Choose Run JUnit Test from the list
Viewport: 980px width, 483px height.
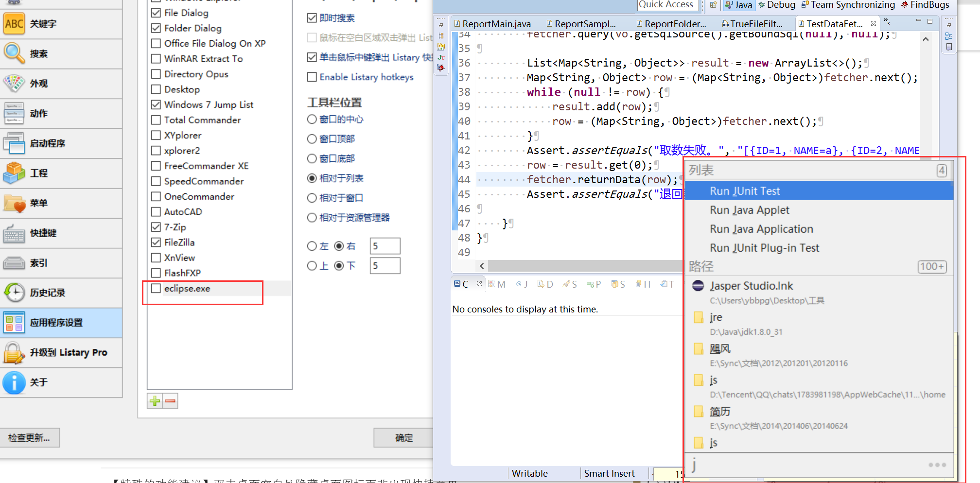click(x=819, y=191)
